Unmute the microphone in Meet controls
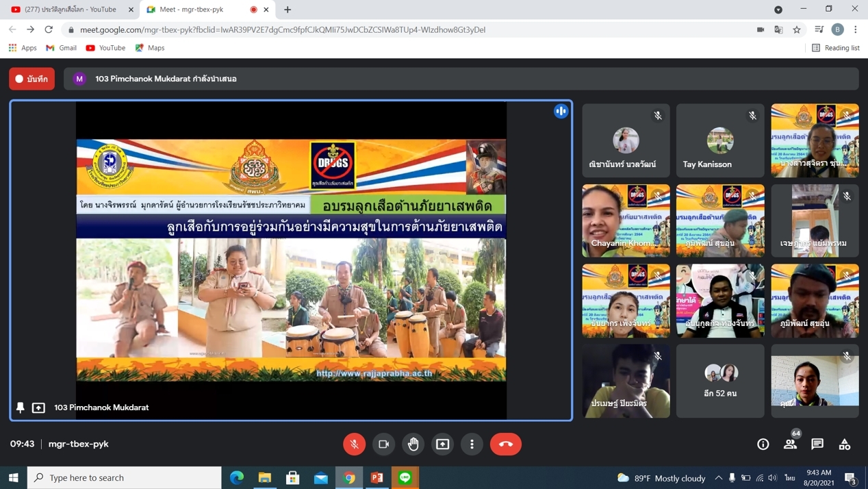 coord(354,444)
